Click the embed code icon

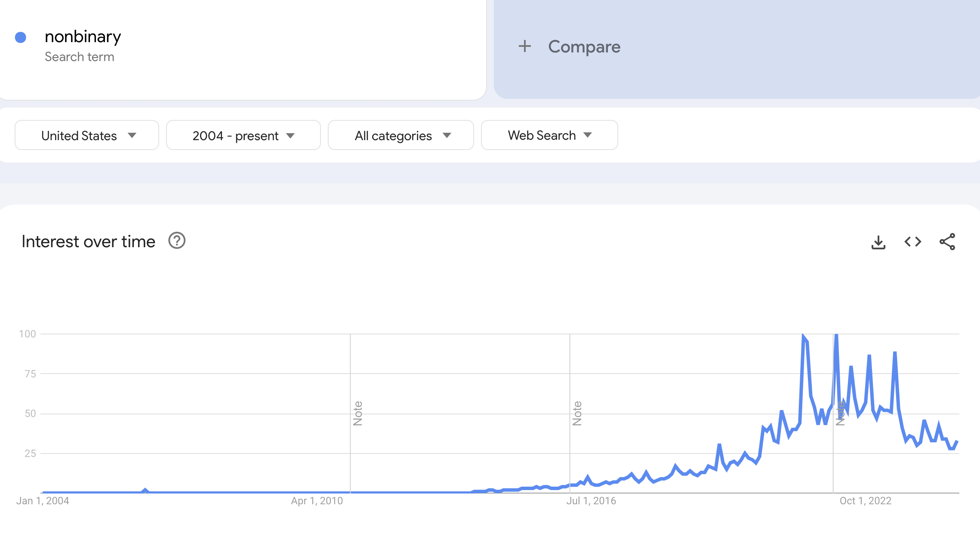[x=912, y=242]
